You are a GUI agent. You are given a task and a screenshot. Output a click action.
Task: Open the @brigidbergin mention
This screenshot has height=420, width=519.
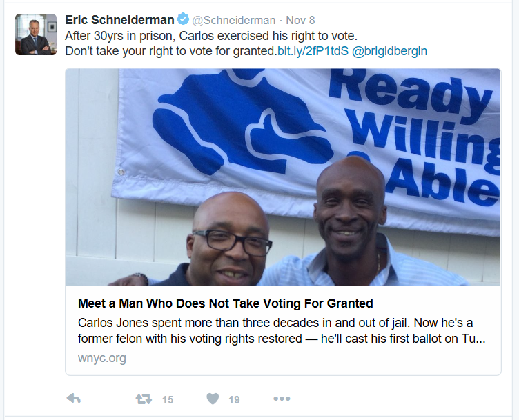[389, 51]
